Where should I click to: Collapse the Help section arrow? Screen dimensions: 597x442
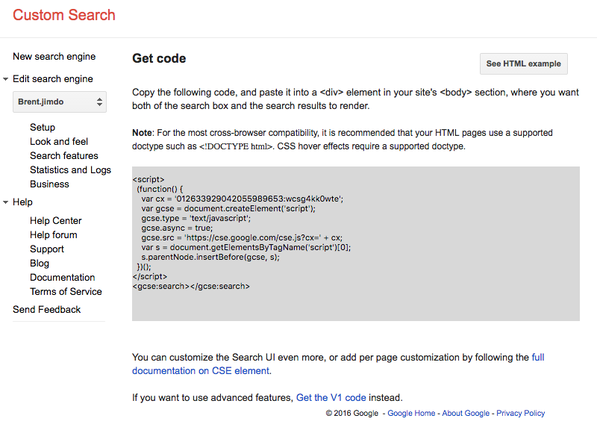coord(5,202)
